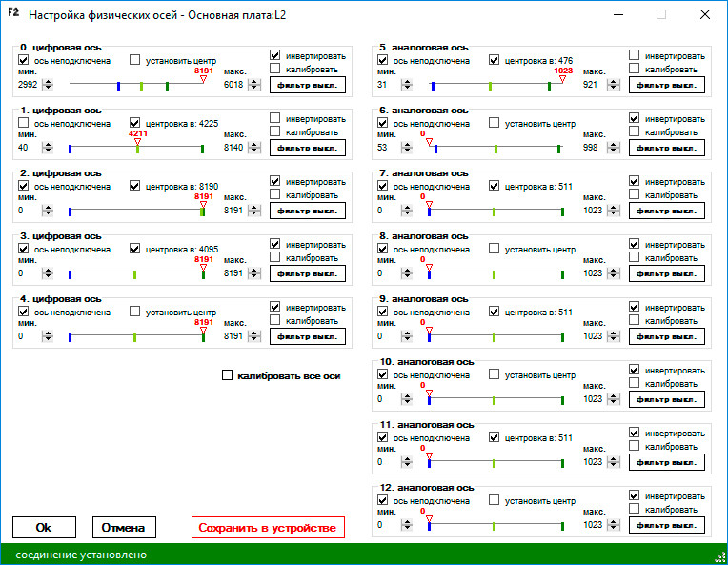Click the blue min marker on axis 0 slider

pyautogui.click(x=119, y=86)
